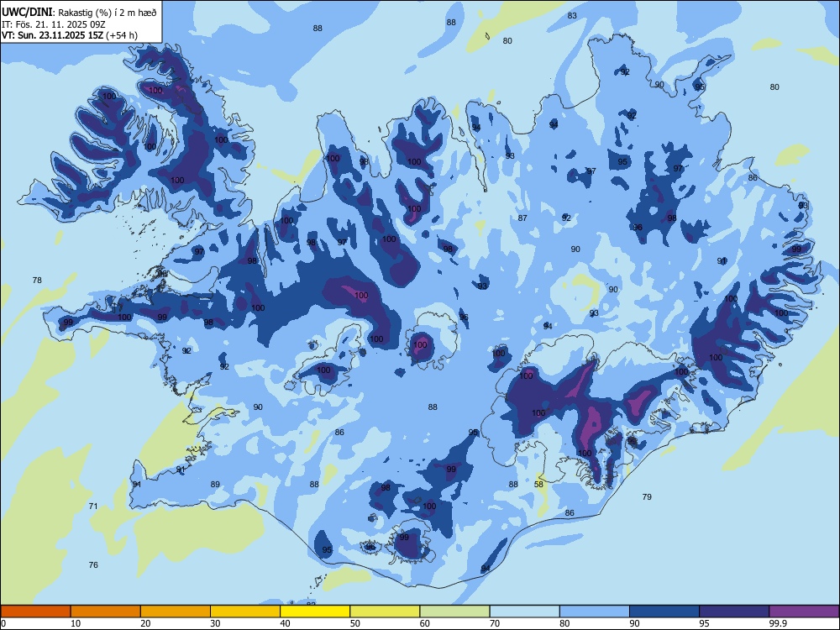
Task: Select the orange 10–20 legend swatch
Action: [106, 612]
